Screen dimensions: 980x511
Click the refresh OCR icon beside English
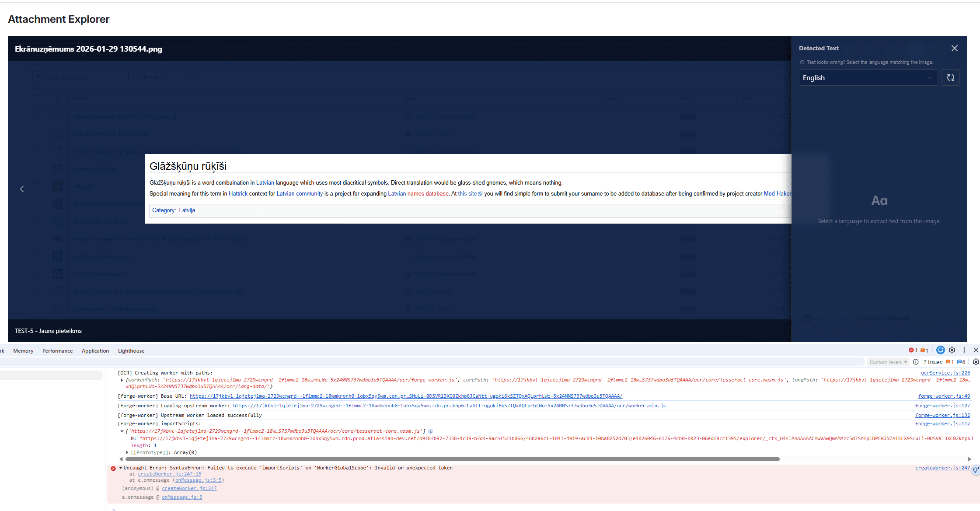pos(950,77)
